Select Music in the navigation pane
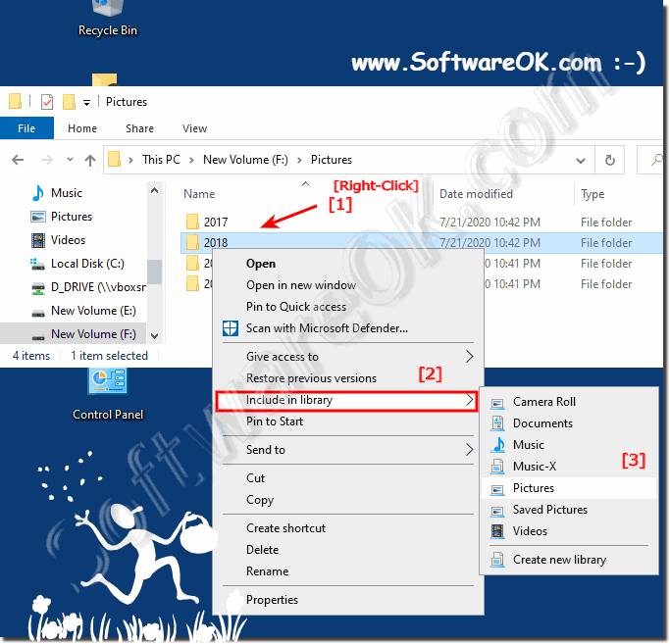This screenshot has height=644, width=670. coord(67,193)
